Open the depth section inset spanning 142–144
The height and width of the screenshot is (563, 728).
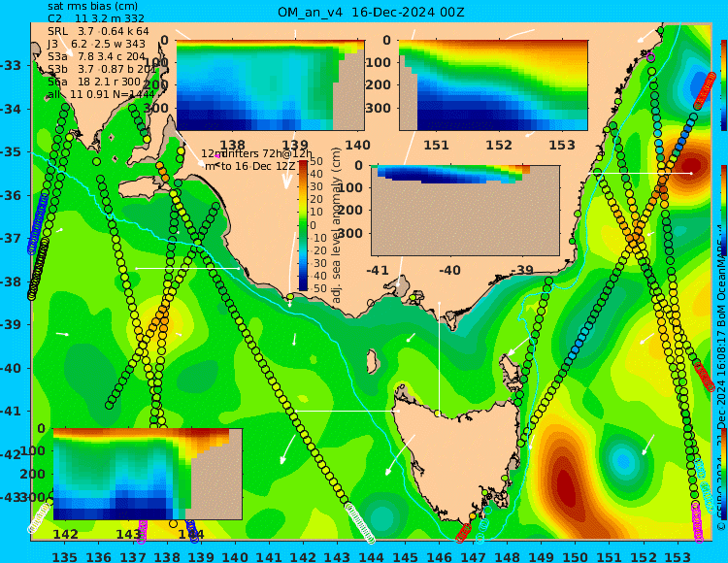point(148,474)
